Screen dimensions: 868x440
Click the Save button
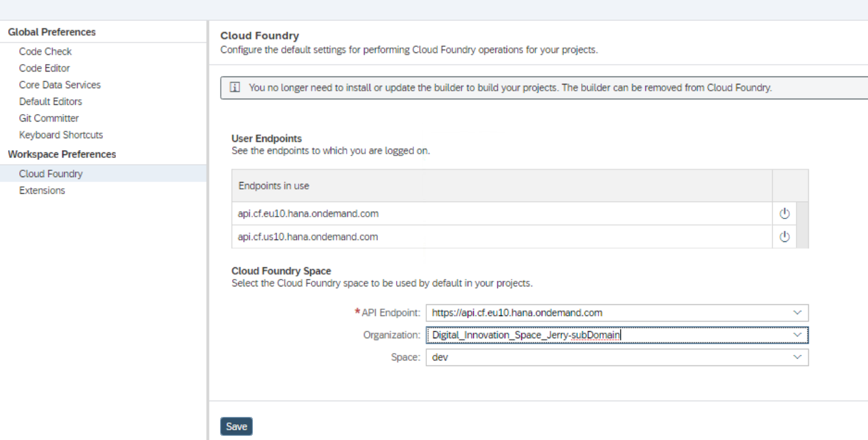[x=236, y=426]
